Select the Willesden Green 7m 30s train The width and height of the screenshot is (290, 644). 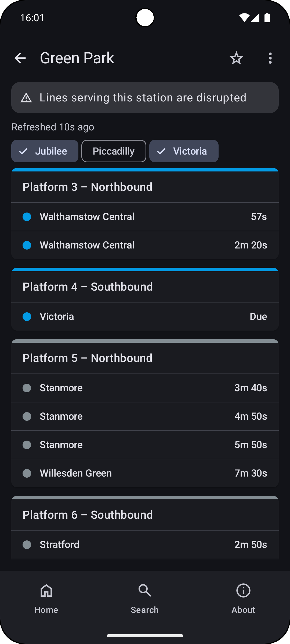tap(145, 473)
